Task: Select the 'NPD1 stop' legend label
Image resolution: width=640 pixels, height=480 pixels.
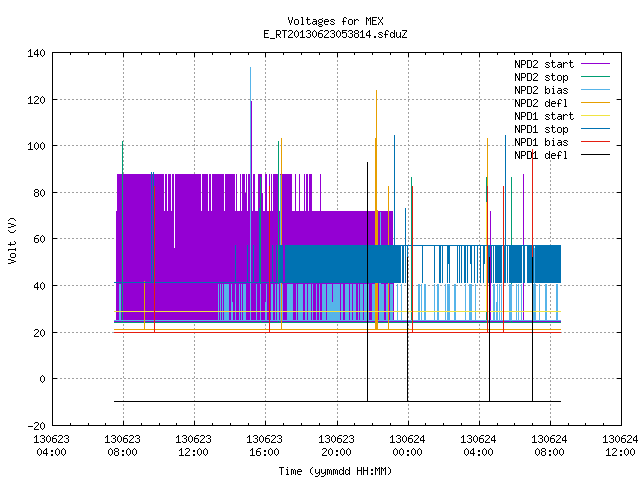Action: click(541, 129)
